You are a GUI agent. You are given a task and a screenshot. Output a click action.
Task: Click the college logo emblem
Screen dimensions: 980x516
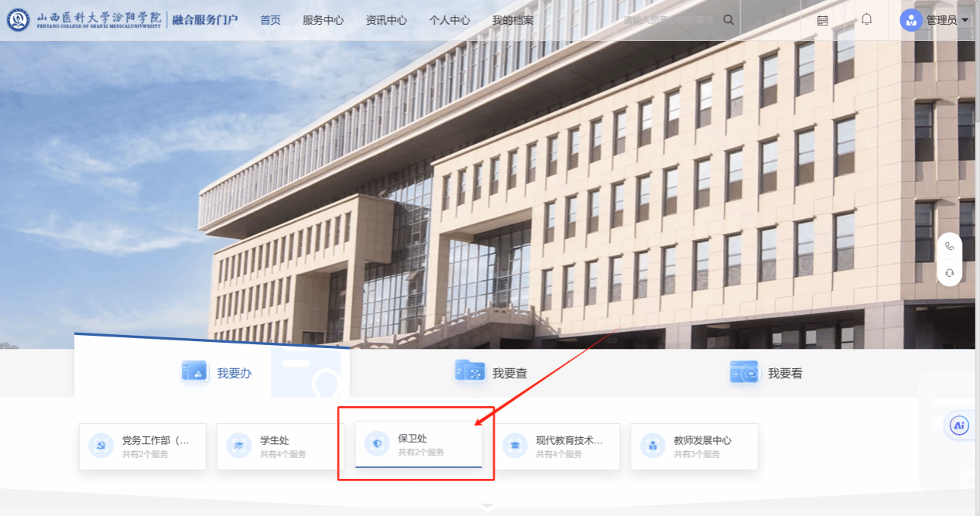[x=18, y=20]
